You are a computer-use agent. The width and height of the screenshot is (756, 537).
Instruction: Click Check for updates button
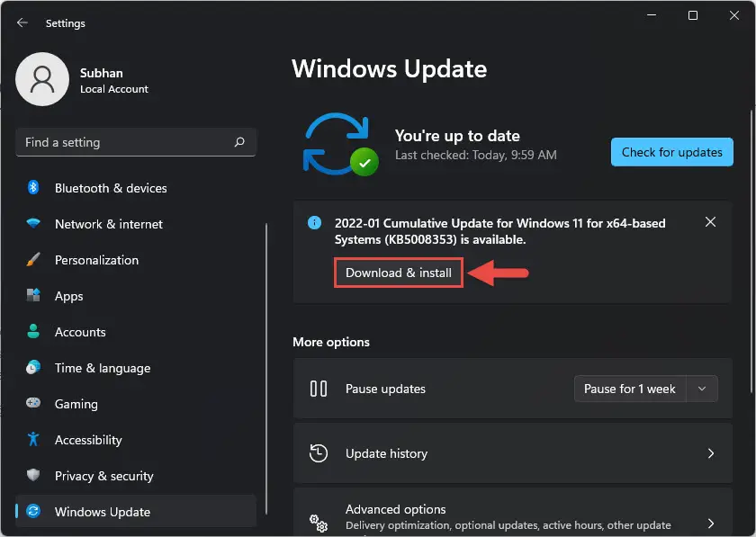coord(671,152)
